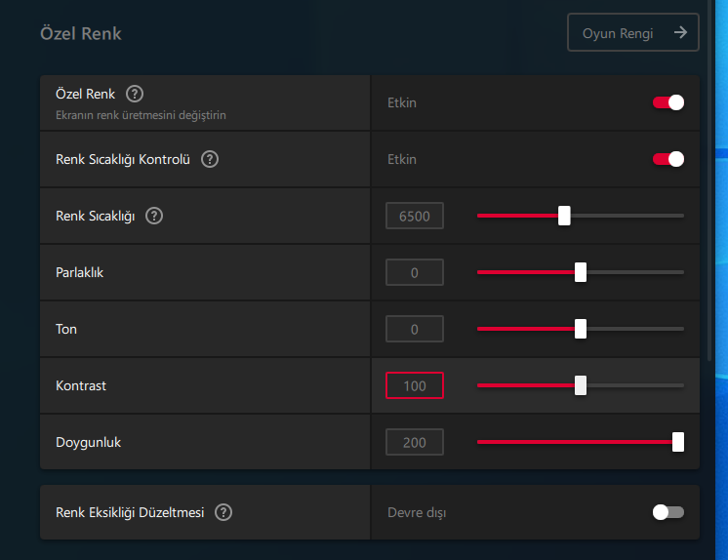The height and width of the screenshot is (560, 728).
Task: Enable Renk Eksikliği Düzeltmesi toggle
Action: 668,512
